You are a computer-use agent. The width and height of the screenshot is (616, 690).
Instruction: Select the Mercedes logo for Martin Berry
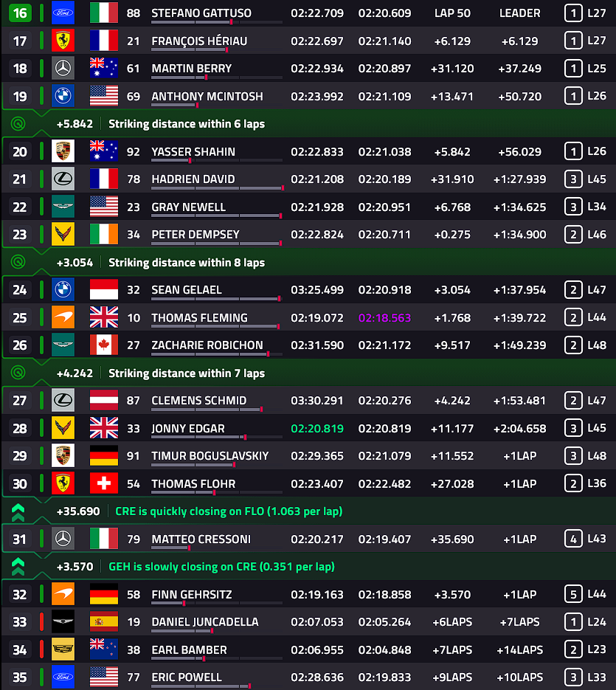click(x=63, y=68)
